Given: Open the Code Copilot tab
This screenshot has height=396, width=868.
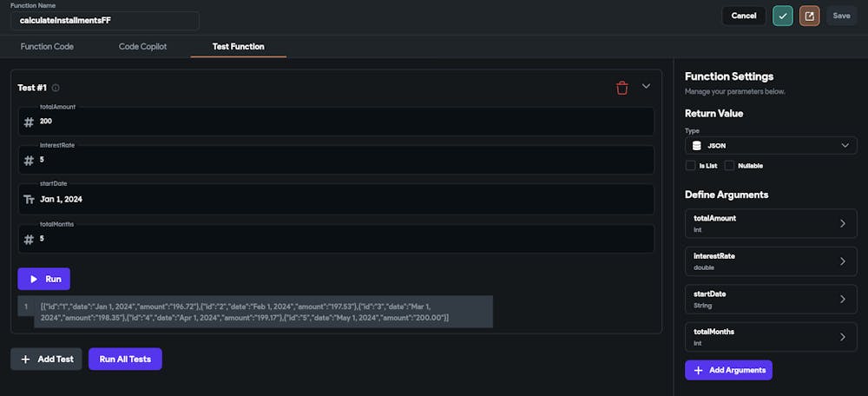Looking at the screenshot, I should click(x=142, y=46).
